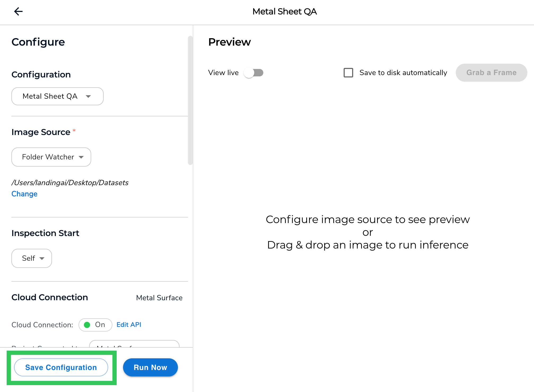Click the Folder Watcher caret icon
534x392 pixels.
81,157
